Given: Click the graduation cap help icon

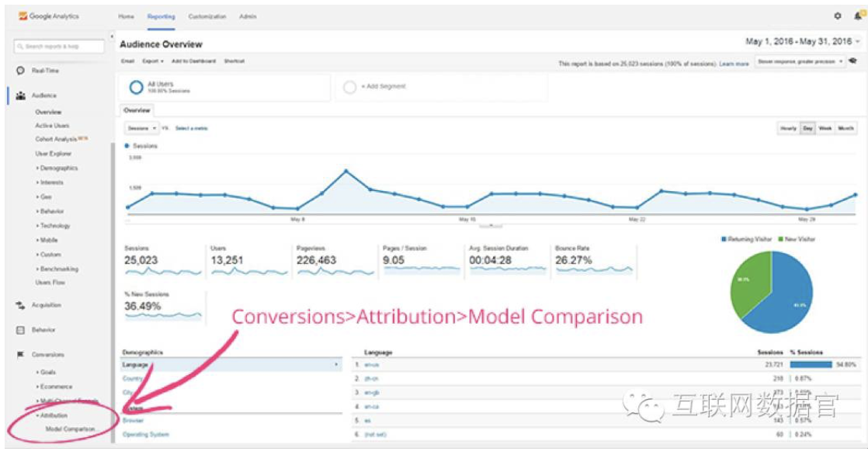Looking at the screenshot, I should pos(852,61).
